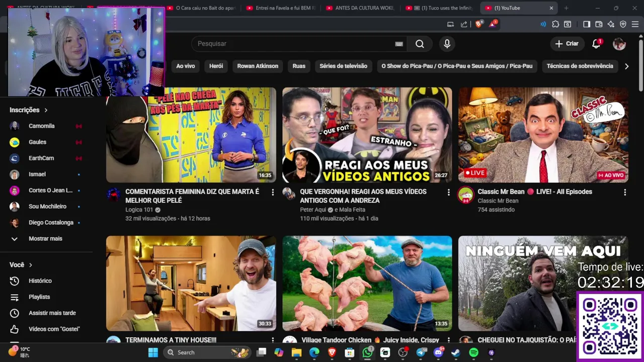Select O Show do Pica-Pau chip
This screenshot has height=362, width=644.
(457, 66)
